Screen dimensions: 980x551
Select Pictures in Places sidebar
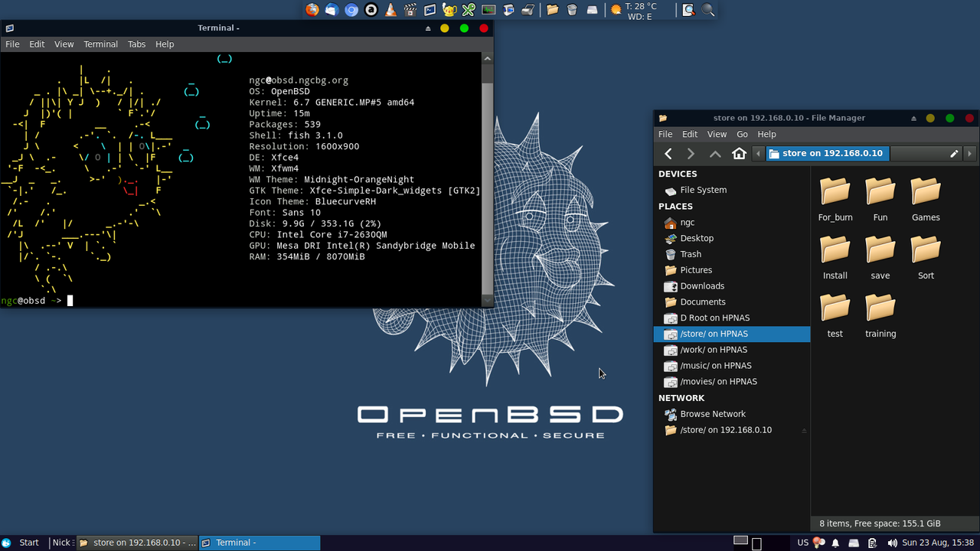point(732,270)
